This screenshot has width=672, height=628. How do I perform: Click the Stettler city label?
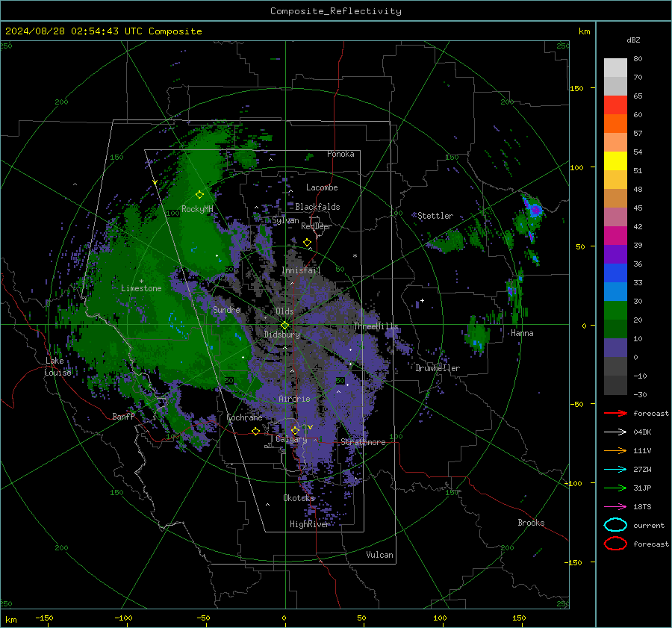(x=435, y=216)
